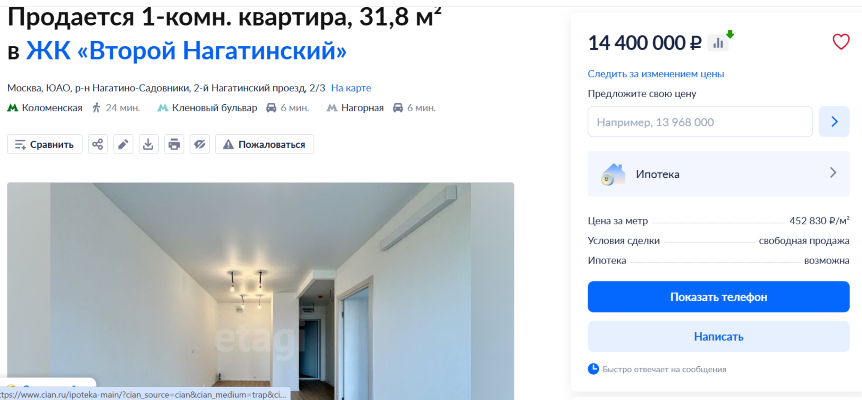
Task: Open the apartment room photo
Action: click(261, 291)
